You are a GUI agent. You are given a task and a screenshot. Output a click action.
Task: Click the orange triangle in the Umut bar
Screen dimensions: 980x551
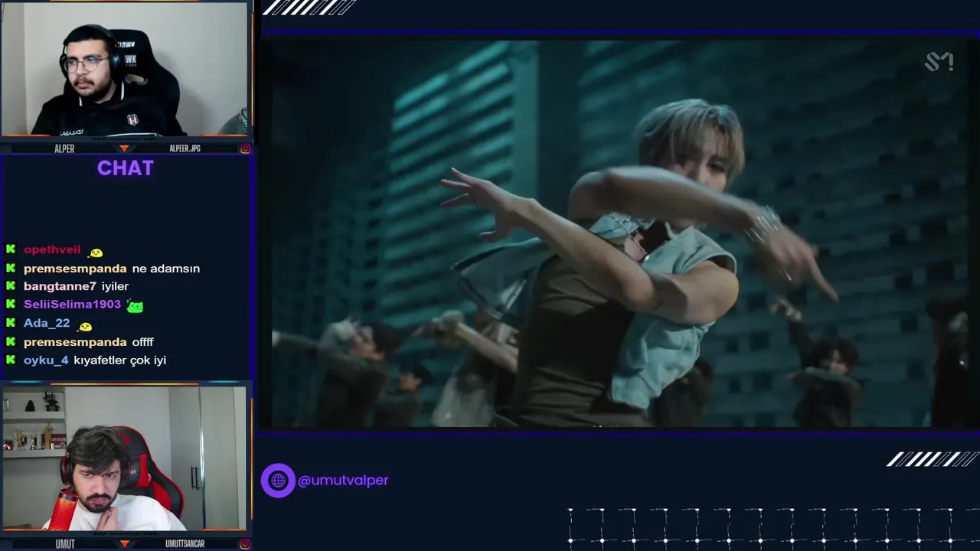pos(124,543)
